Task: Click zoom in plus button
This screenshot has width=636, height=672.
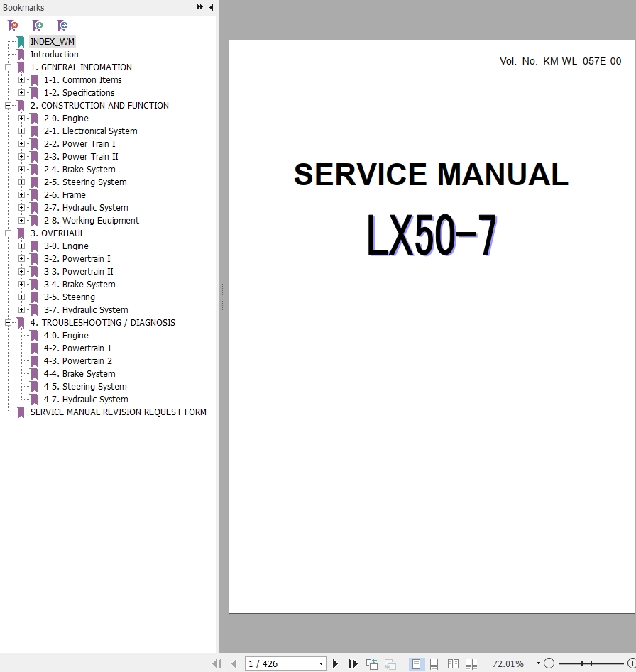Action: click(631, 663)
